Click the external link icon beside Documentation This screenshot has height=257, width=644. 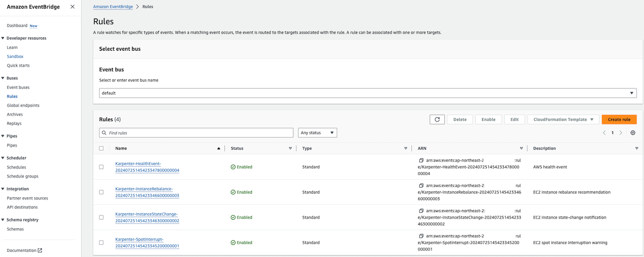point(40,250)
